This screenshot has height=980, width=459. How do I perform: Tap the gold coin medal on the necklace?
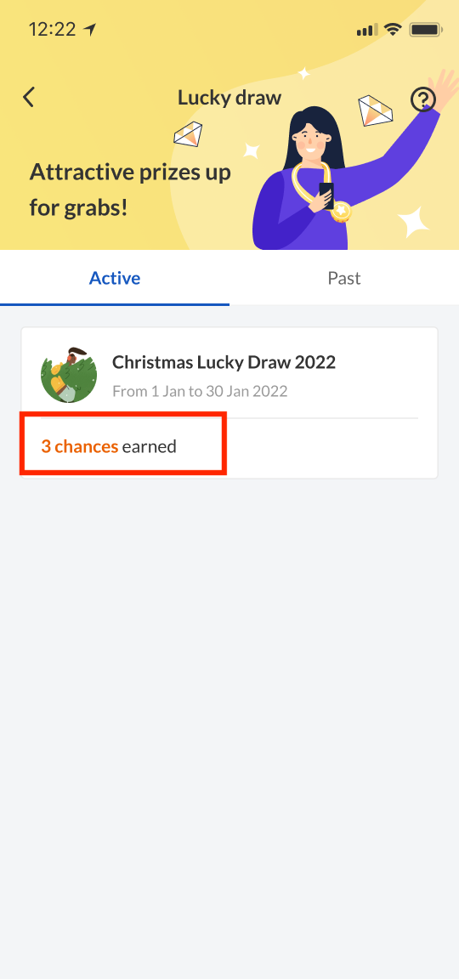tap(342, 212)
